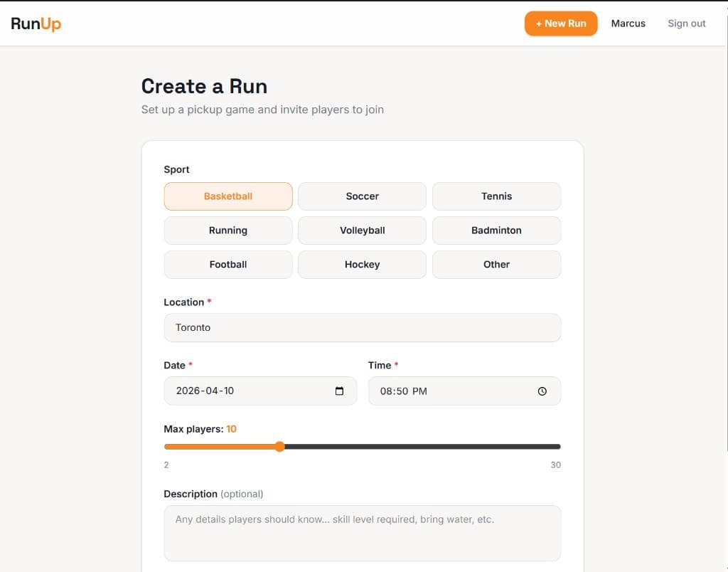Viewport: 728px width, 572px height.
Task: Select the Soccer sport option
Action: tap(362, 196)
